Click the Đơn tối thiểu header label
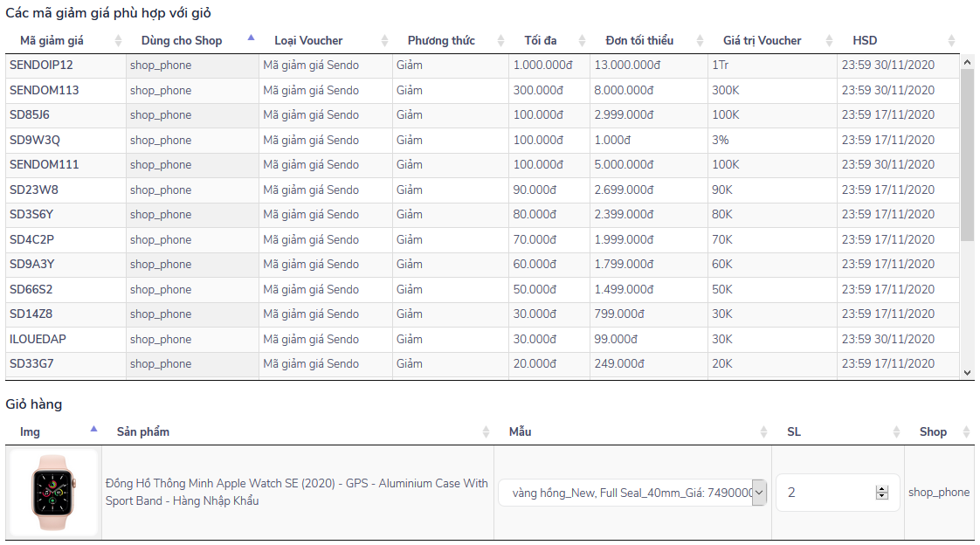This screenshot has height=545, width=980. [x=639, y=41]
